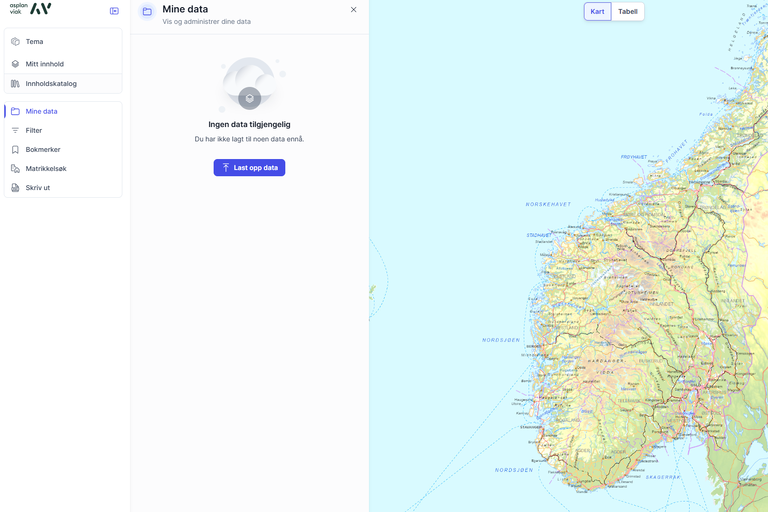
Task: Switch to the Kart view
Action: 597,12
